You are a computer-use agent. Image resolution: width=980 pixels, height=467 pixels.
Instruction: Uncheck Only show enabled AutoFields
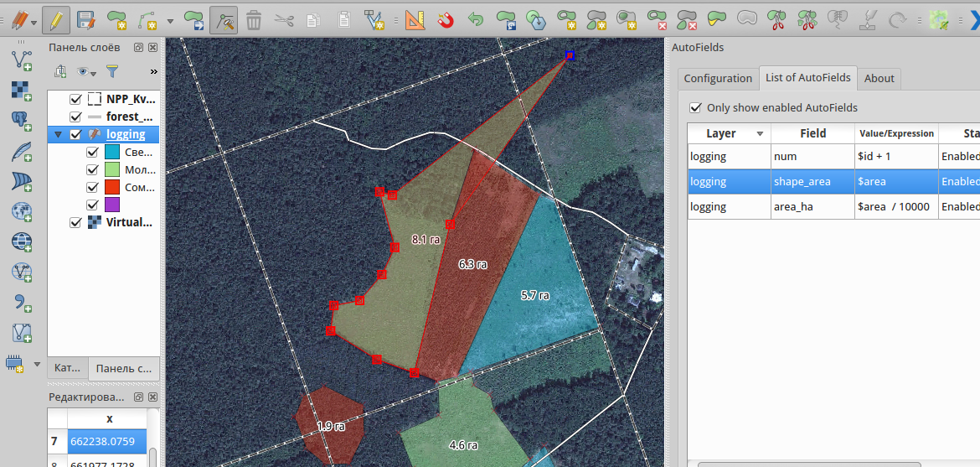tap(695, 107)
